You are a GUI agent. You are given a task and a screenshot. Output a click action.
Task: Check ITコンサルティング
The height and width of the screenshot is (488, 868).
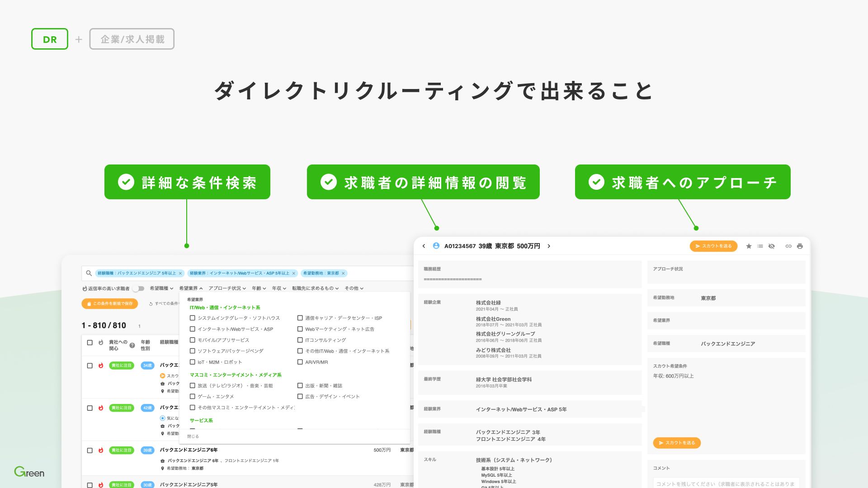click(300, 340)
